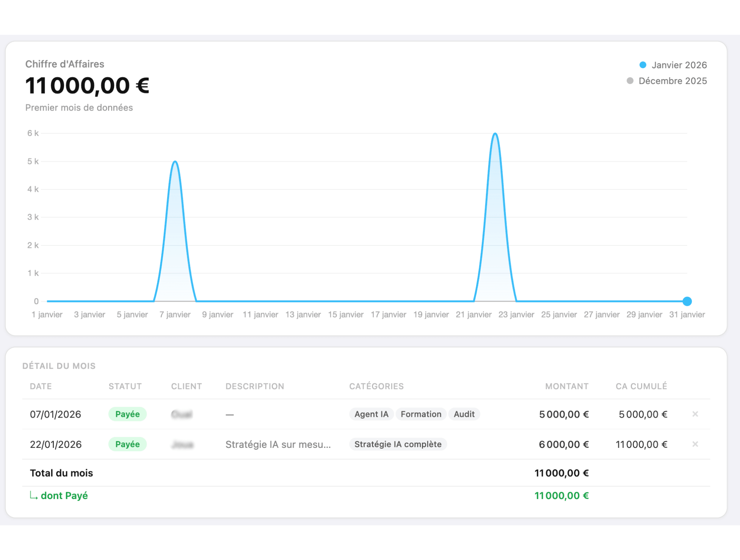This screenshot has height=560, width=740.
Task: Click the dont Payé arrow icon
Action: click(33, 496)
